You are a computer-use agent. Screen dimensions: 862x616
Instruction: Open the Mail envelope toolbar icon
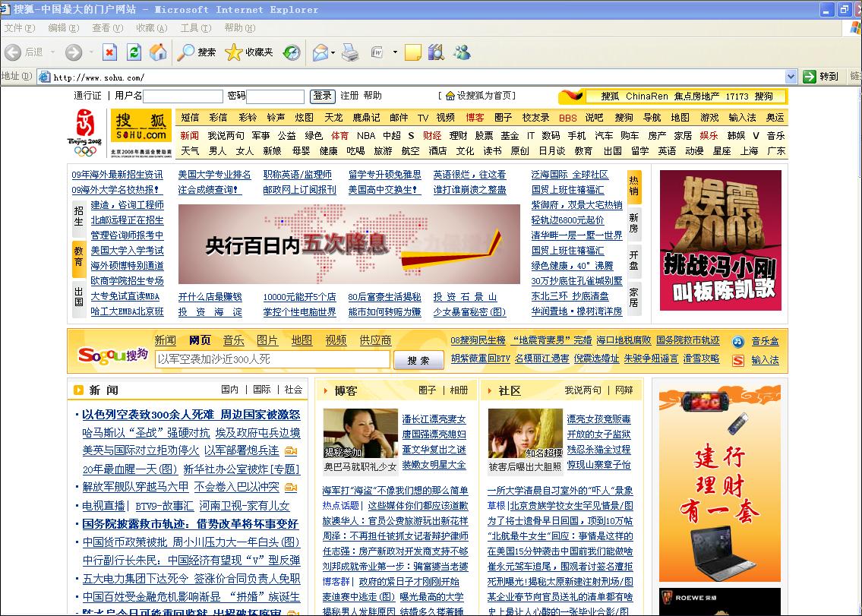(x=320, y=52)
